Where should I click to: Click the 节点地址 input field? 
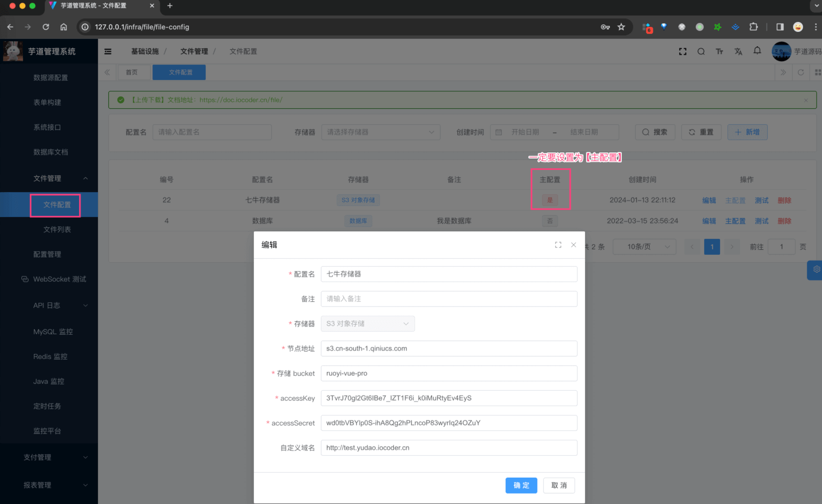tap(448, 349)
